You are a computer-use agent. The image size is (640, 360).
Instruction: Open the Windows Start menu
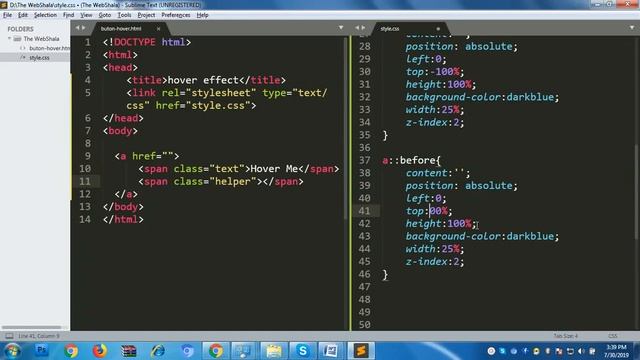[13, 351]
